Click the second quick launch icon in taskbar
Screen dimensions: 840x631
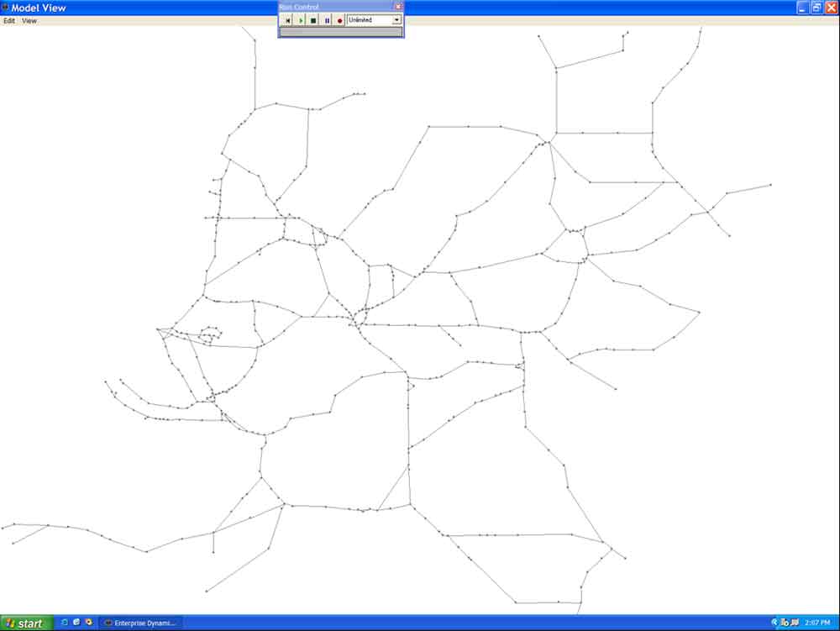point(76,623)
